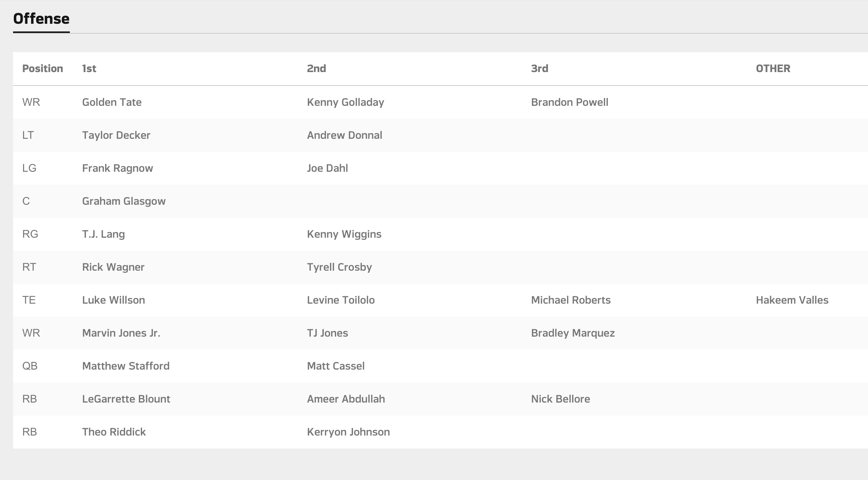Screen dimensions: 868x480
Task: Click Marvin Jones Jr. link
Action: [121, 333]
